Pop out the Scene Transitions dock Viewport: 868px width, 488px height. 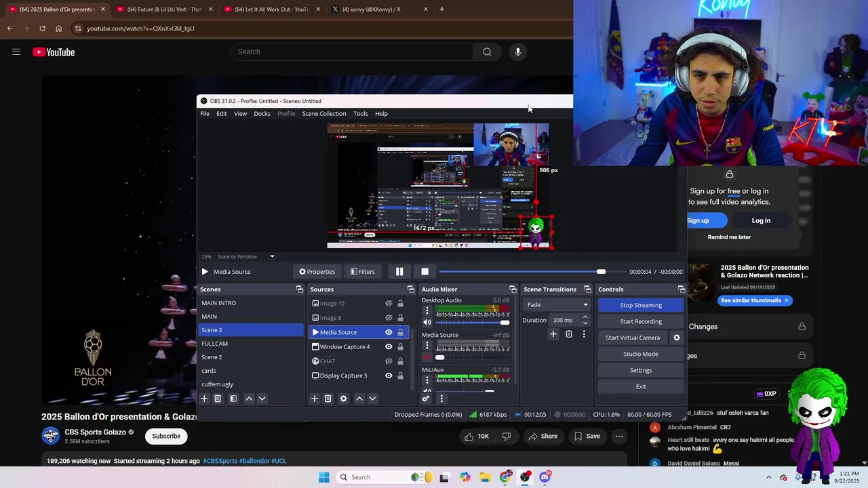point(589,289)
